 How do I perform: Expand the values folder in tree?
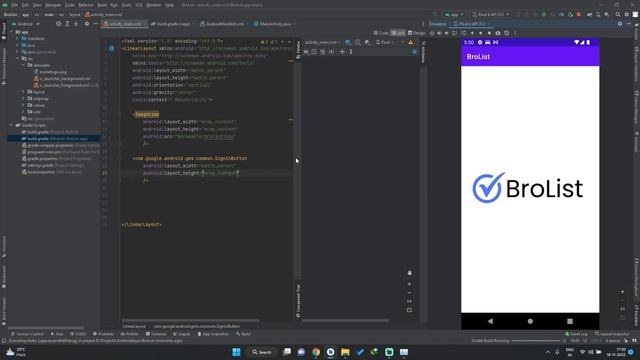[x=24, y=105]
